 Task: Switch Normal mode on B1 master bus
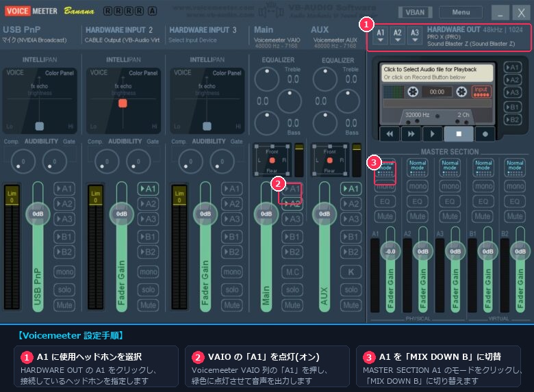click(483, 168)
